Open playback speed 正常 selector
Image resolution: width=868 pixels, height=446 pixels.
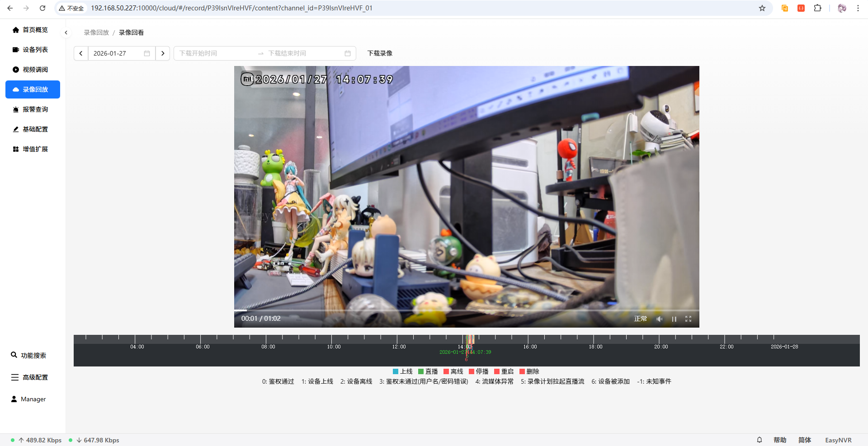pyautogui.click(x=640, y=319)
